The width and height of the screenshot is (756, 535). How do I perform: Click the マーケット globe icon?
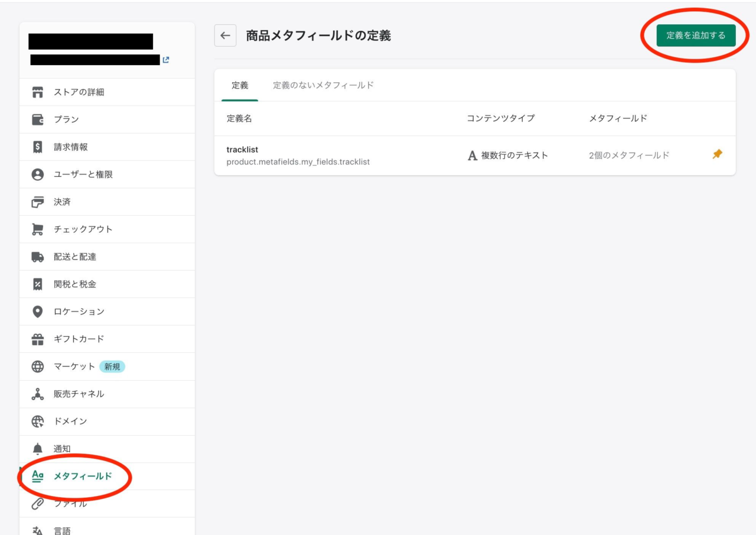point(38,367)
